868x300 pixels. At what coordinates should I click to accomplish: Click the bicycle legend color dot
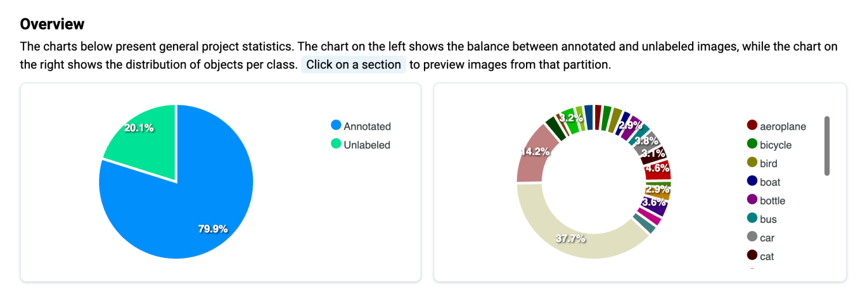752,145
